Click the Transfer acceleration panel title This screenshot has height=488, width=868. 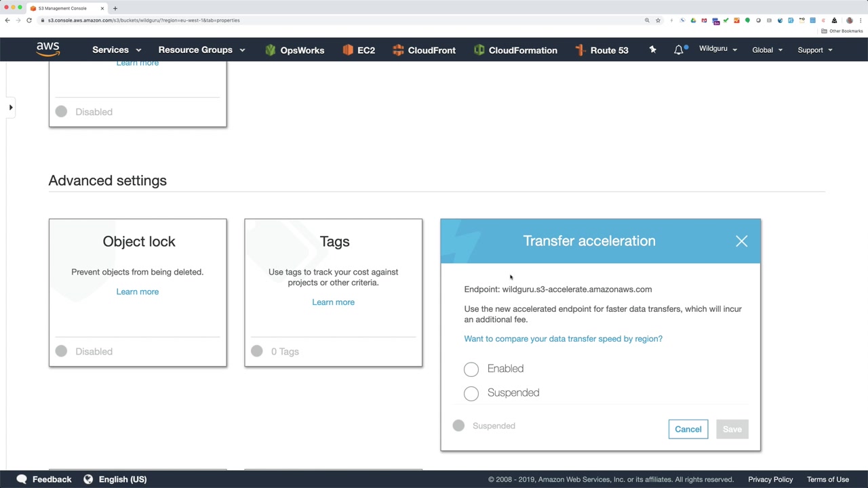pos(589,241)
